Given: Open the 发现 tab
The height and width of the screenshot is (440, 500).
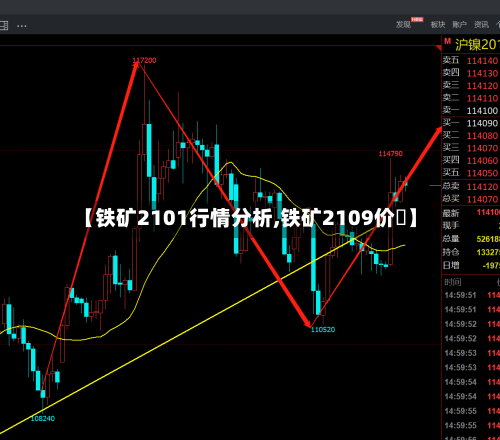Looking at the screenshot, I should [403, 24].
